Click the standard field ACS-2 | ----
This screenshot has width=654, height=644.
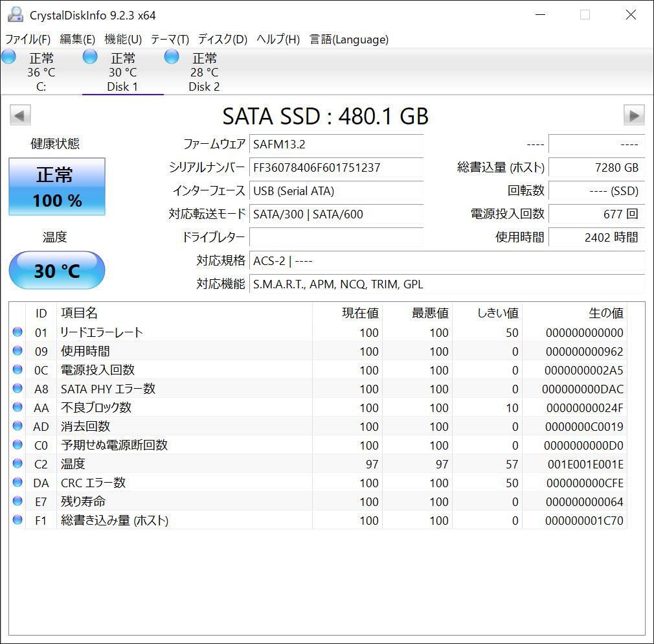coord(447,261)
